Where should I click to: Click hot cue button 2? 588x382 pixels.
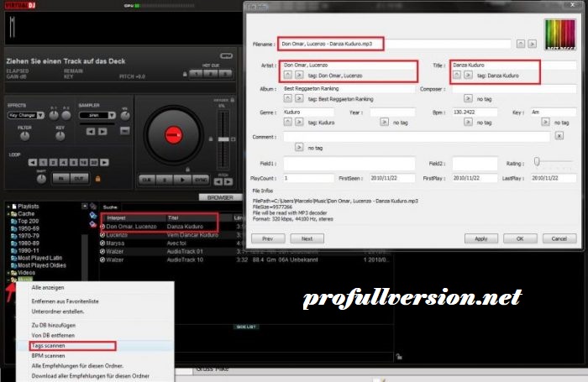(210, 74)
